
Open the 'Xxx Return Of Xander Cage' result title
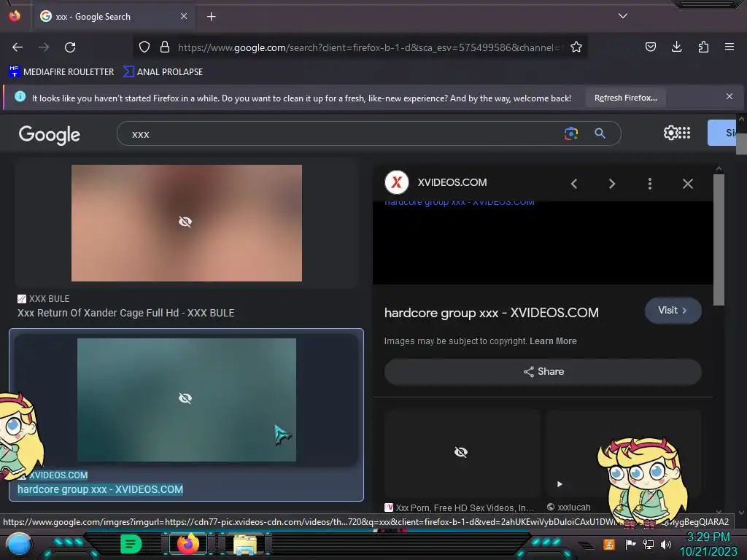[x=125, y=313]
